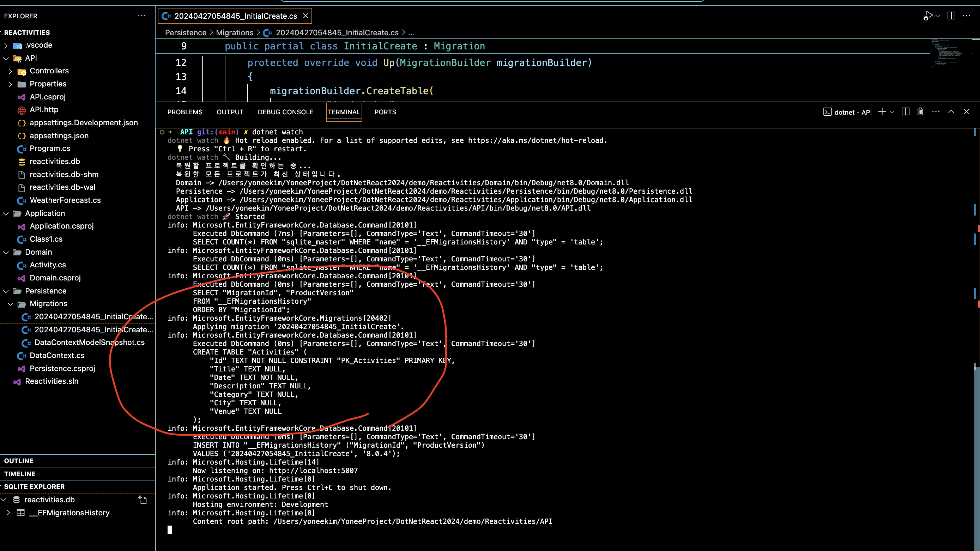
Task: Open Program.cs in the explorer
Action: [x=50, y=149]
